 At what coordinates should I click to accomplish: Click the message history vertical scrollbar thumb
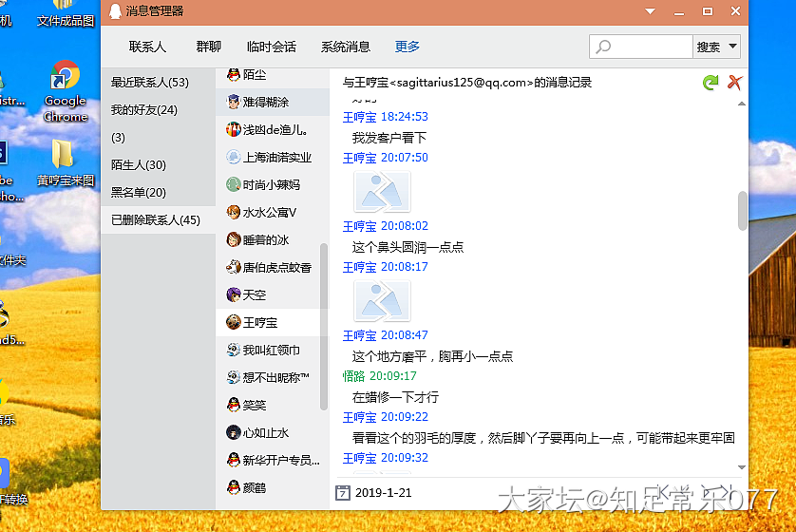tap(742, 210)
